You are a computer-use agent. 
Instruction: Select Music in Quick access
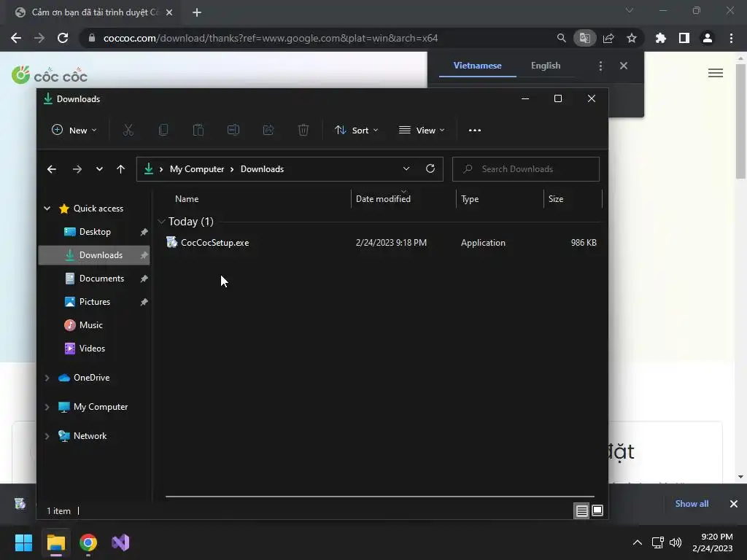pos(94,325)
